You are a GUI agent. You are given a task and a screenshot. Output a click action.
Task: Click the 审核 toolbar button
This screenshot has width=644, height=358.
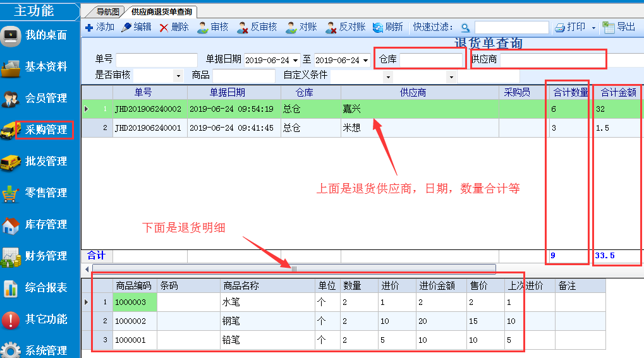tap(213, 27)
